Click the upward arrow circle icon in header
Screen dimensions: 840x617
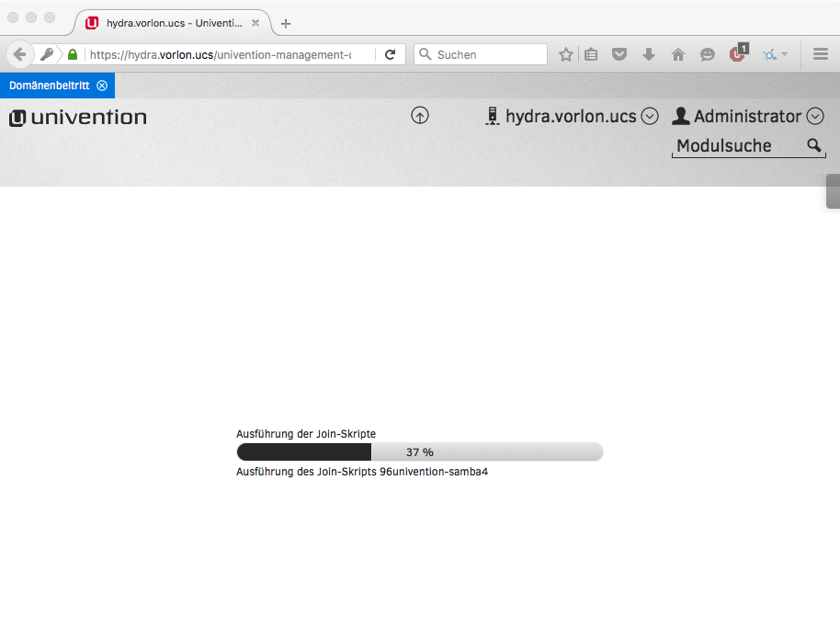click(420, 116)
